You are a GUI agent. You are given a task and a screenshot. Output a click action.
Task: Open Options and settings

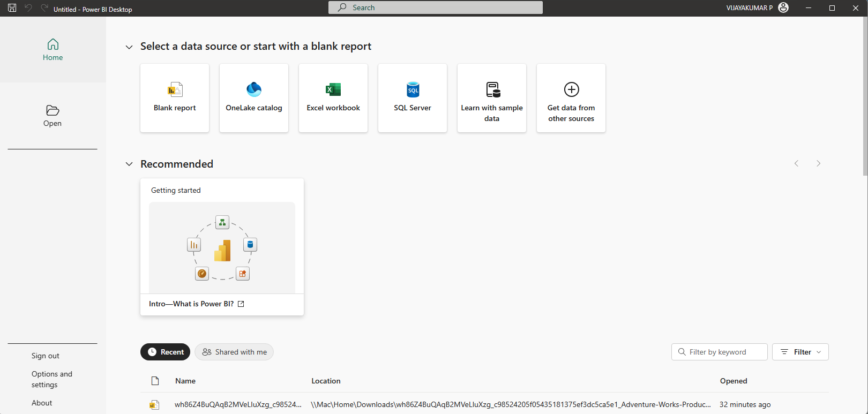pos(51,379)
